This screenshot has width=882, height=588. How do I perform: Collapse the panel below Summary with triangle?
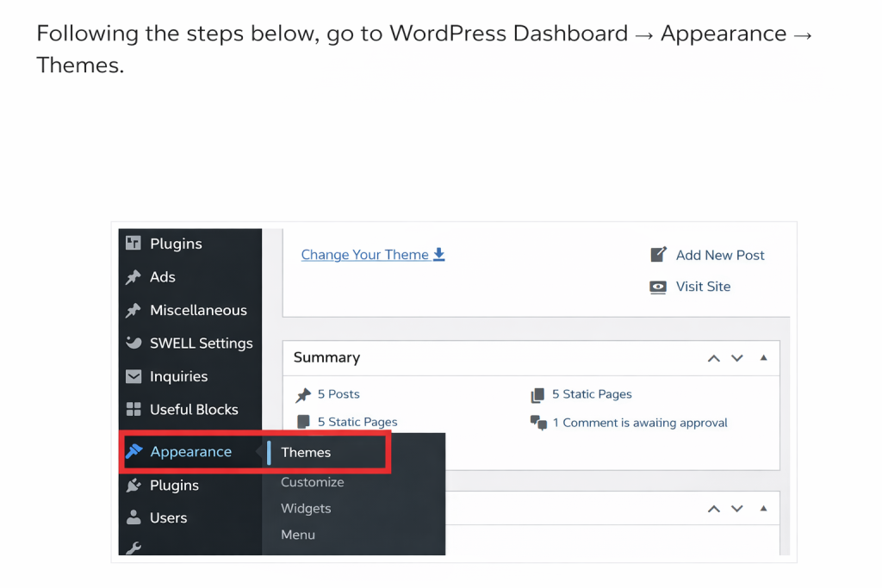click(763, 509)
